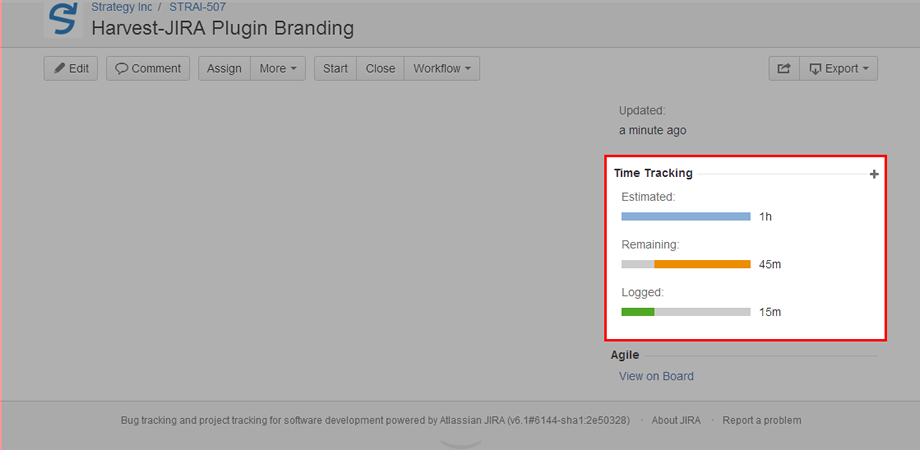Click the blue Estimated progress bar
Viewport: 920px width, 450px height.
pos(686,216)
